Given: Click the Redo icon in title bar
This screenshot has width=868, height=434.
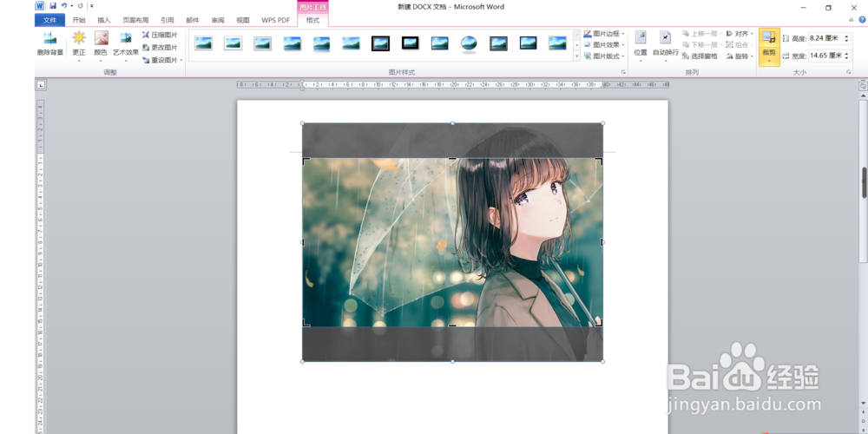Looking at the screenshot, I should [x=81, y=6].
